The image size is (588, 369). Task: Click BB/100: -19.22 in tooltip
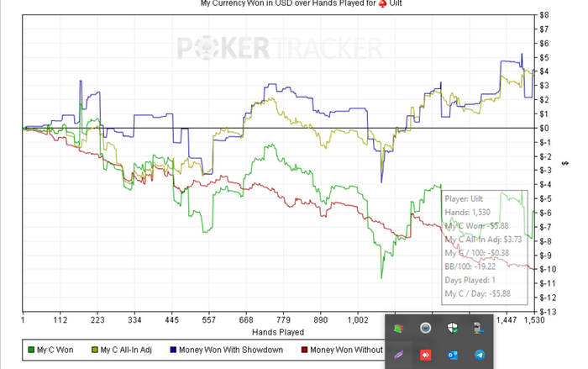[470, 266]
